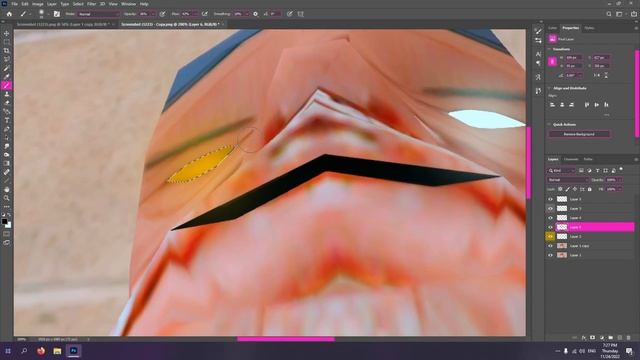Switch to the Paths tab
This screenshot has width=640, height=360.
(588, 159)
